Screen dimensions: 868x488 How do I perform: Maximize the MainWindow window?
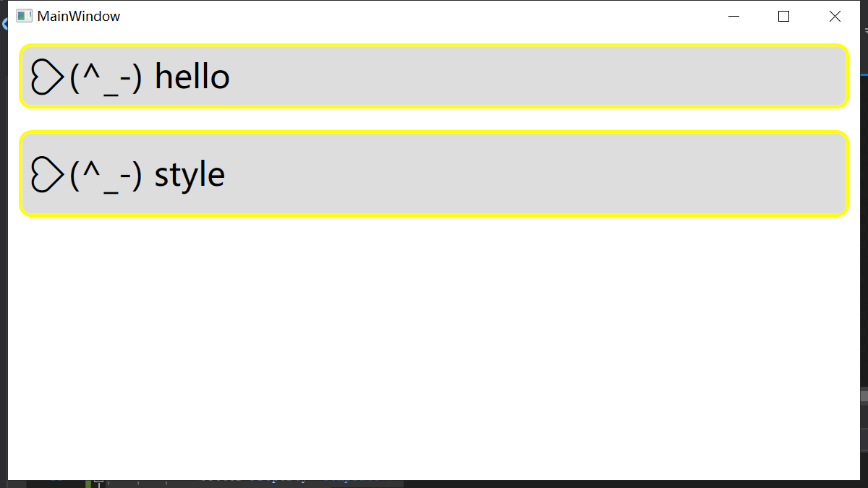pyautogui.click(x=783, y=16)
